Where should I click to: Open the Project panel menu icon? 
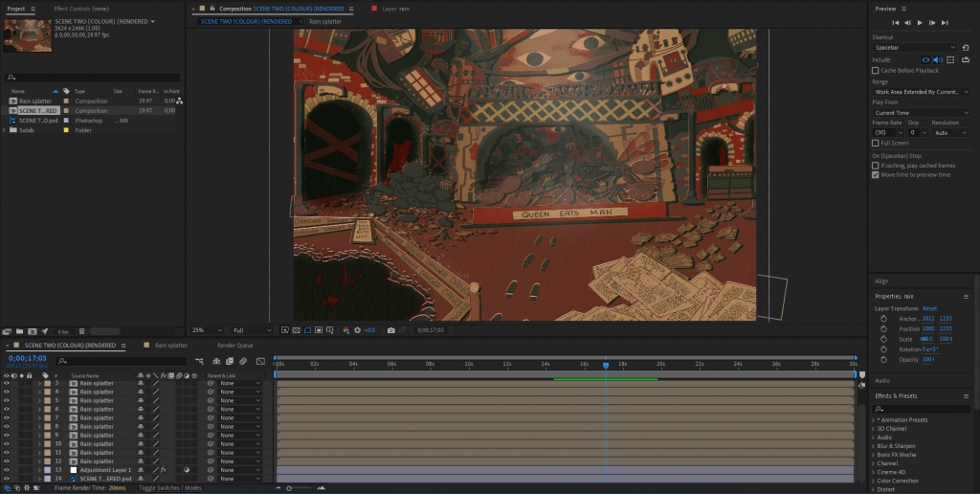33,9
